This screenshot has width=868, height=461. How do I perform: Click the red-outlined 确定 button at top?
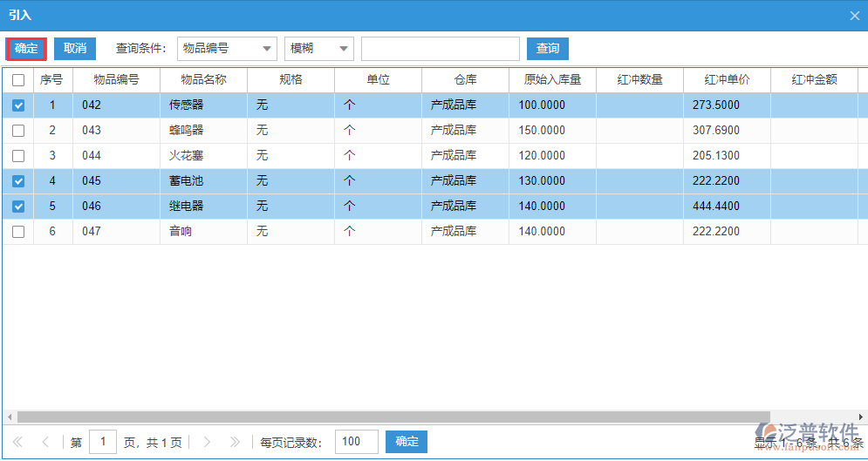[26, 49]
